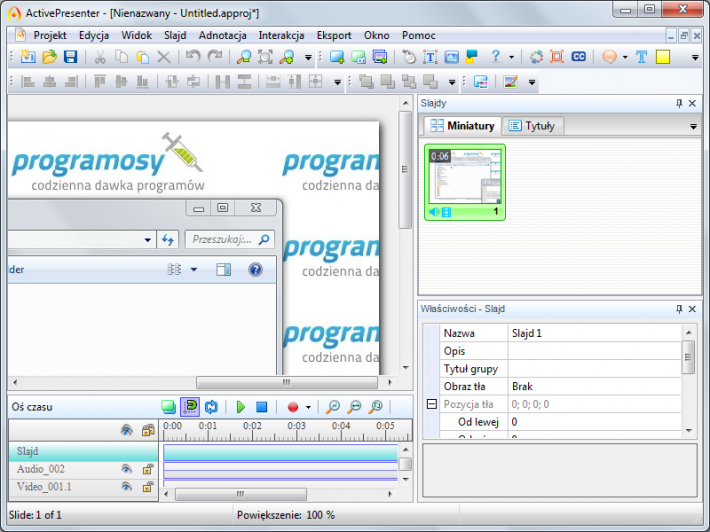Click the Help question mark icon in the toolbar
The height and width of the screenshot is (532, 710).
[495, 57]
